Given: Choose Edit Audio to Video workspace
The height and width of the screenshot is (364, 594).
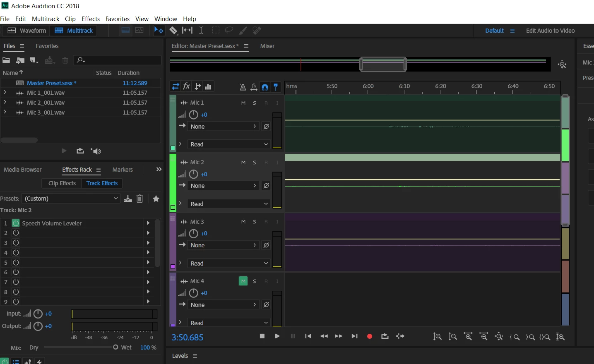Looking at the screenshot, I should pos(550,31).
